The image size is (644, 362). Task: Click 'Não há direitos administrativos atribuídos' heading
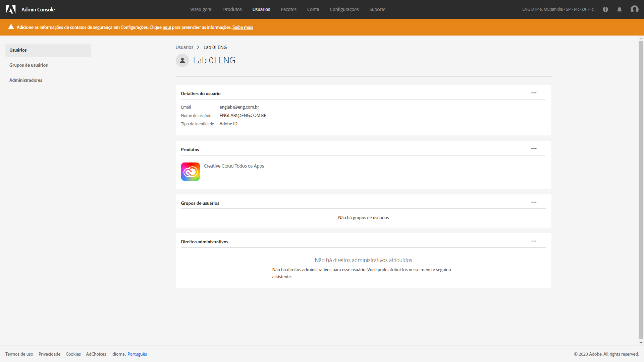363,260
